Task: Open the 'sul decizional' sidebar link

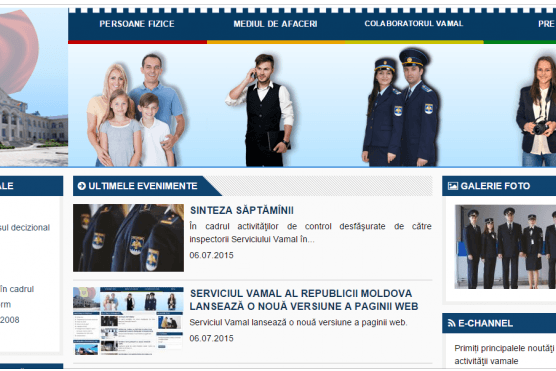Action: click(25, 228)
